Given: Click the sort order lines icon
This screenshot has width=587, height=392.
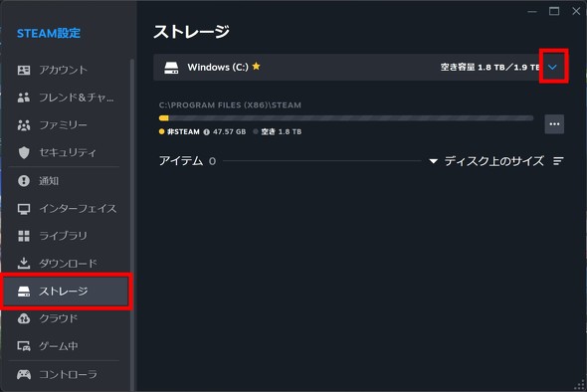Looking at the screenshot, I should click(558, 161).
